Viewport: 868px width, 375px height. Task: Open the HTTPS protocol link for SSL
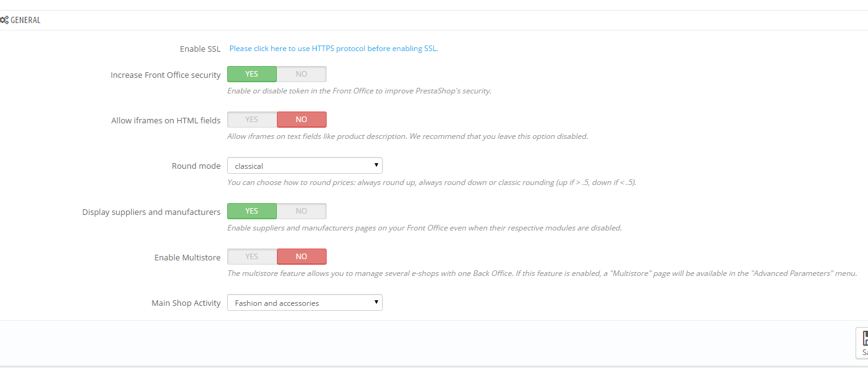click(334, 48)
